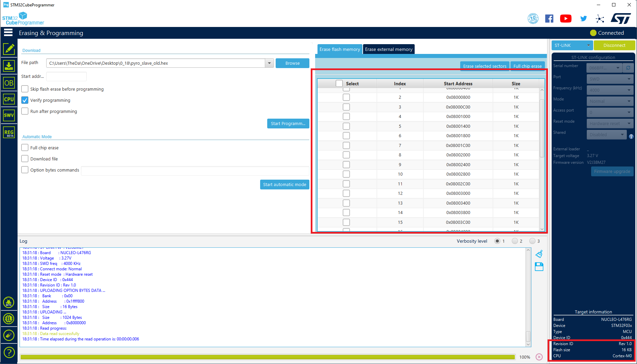Set verbosity level to 3
Screen dimensions: 637x364
point(532,241)
